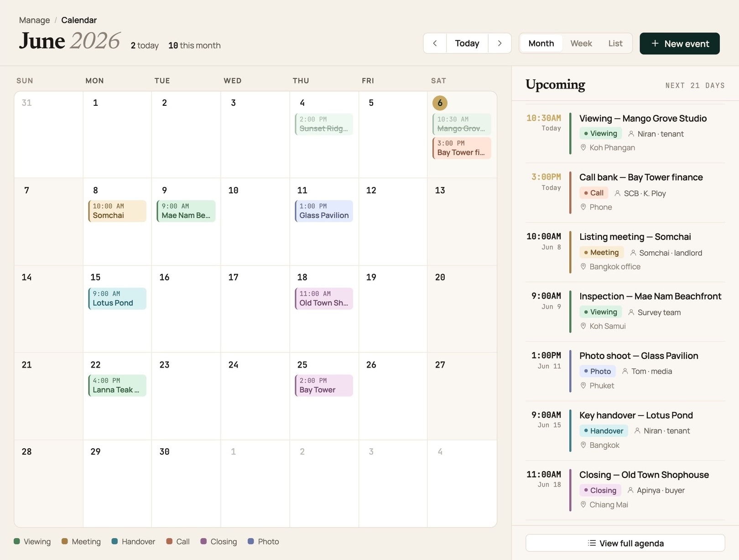Go to the previous month with left chevron

click(x=435, y=43)
